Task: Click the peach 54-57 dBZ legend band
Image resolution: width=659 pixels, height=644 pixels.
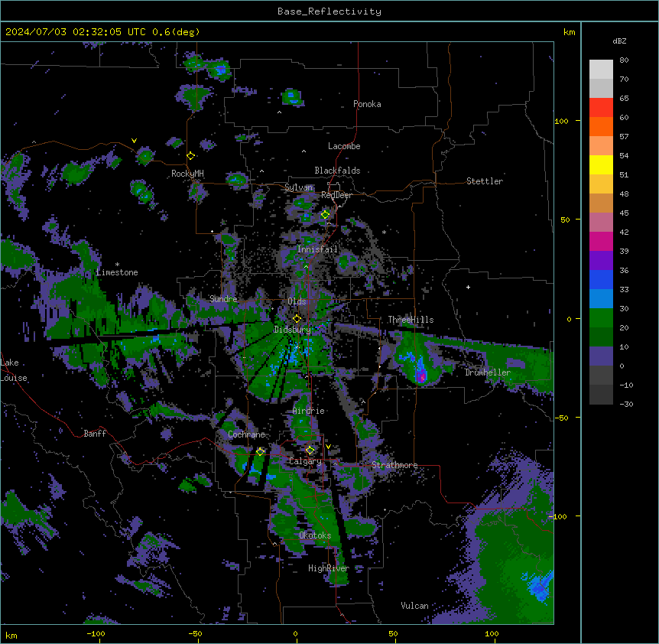Action: 601,146
